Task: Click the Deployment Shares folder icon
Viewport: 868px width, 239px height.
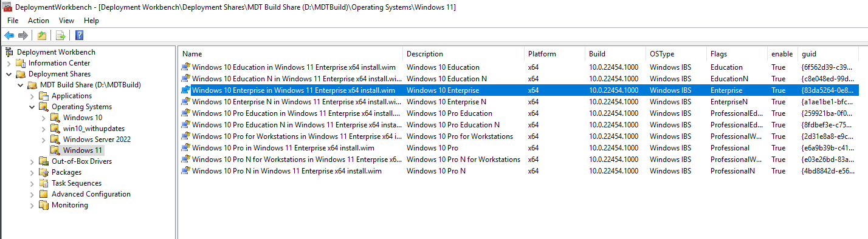Action: [21, 74]
